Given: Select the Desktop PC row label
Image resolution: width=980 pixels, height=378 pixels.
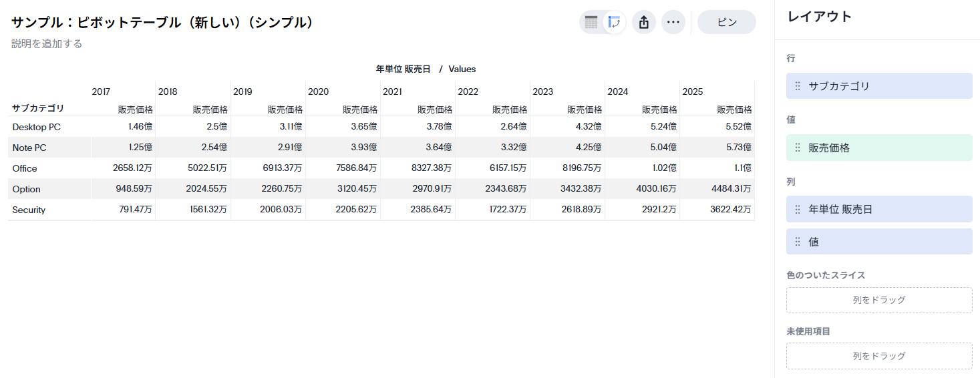Looking at the screenshot, I should point(36,127).
